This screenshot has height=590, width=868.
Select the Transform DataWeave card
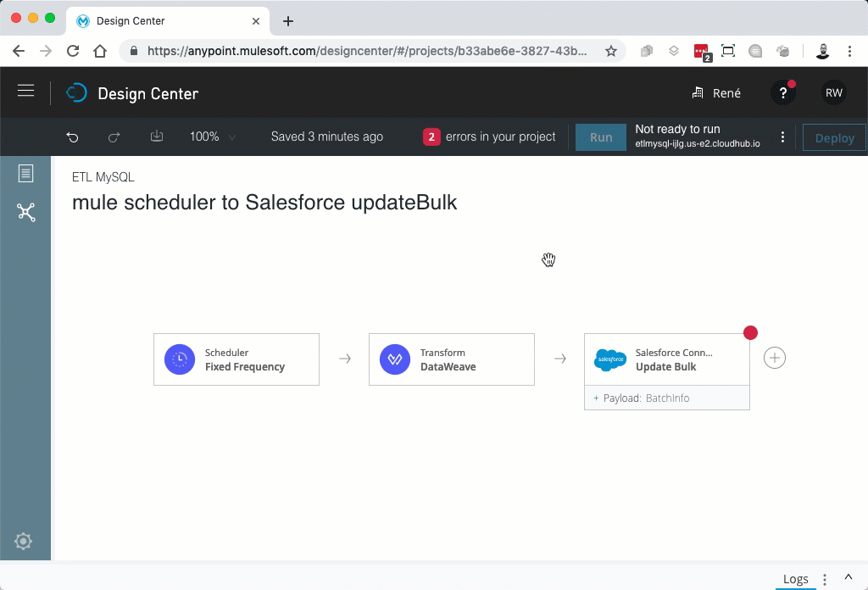coord(452,359)
